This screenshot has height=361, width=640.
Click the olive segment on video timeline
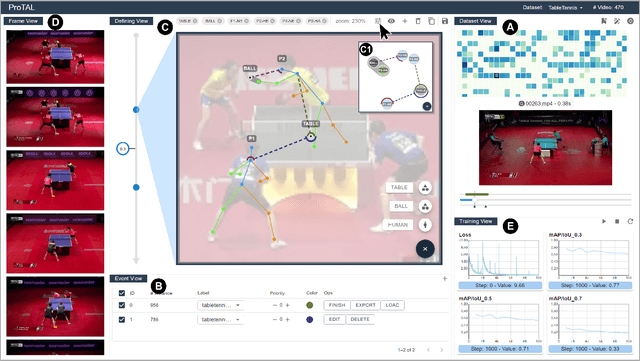[477, 194]
